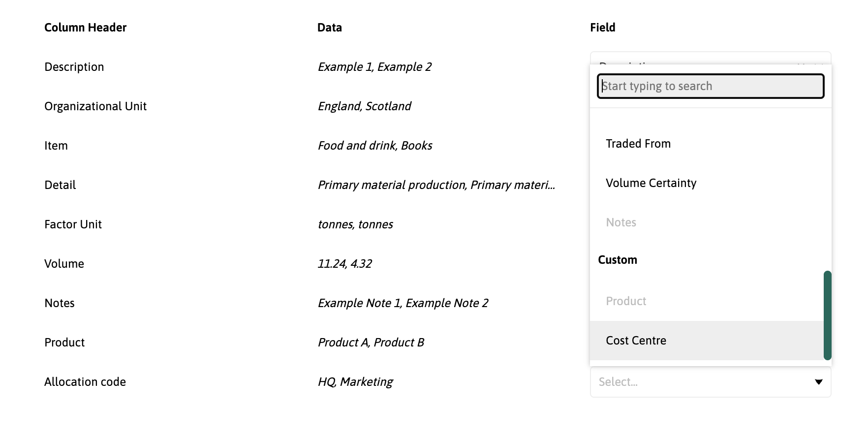Click the green dropdown list scrollbar
Viewport: 868px width, 439px height.
click(x=827, y=315)
